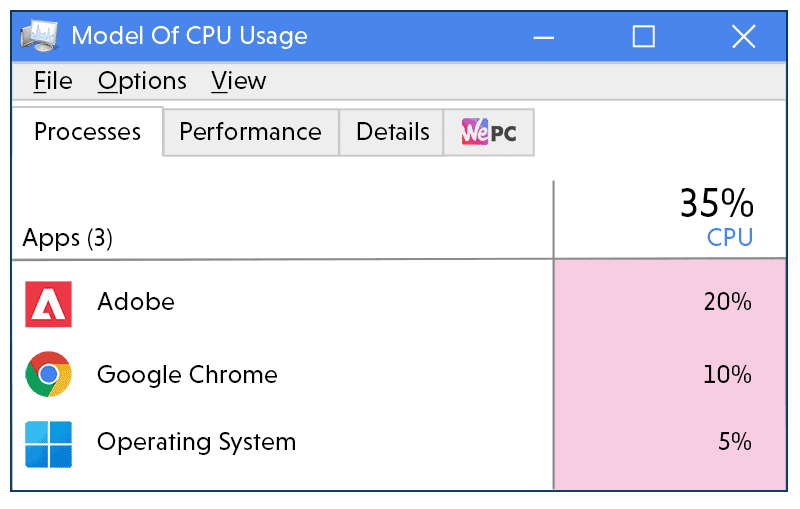Click the Adobe app icon
Image resolution: width=800 pixels, height=509 pixels.
(x=48, y=304)
